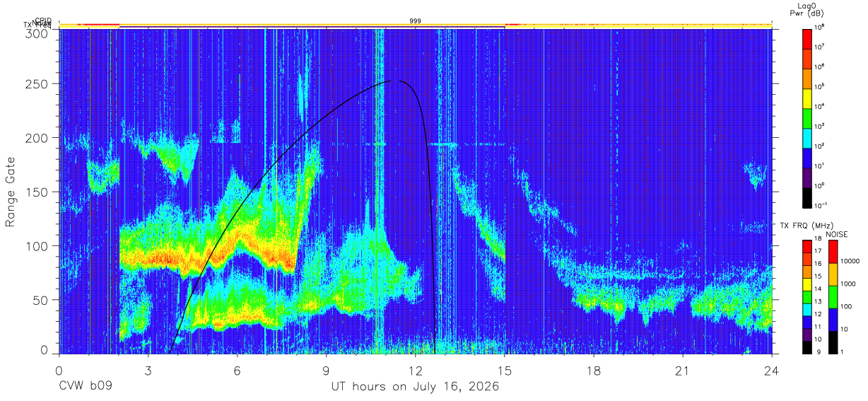Click the blue segment of NOISE colorbar

833,318
